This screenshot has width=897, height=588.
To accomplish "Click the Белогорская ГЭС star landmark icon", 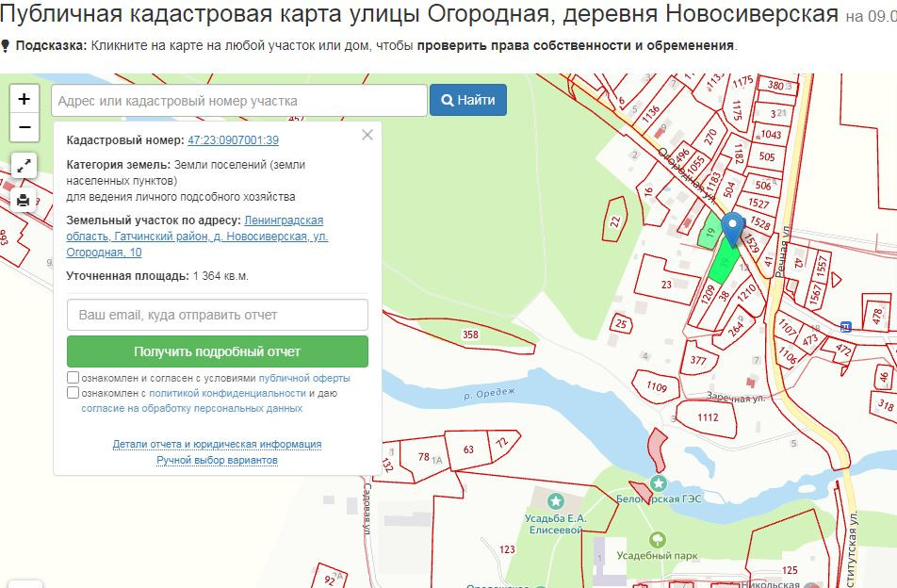I will point(659,483).
